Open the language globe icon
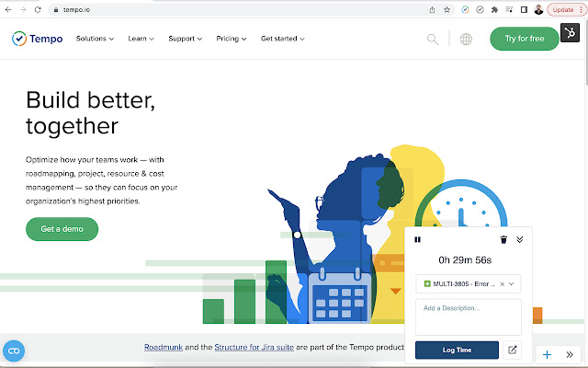This screenshot has height=368, width=588. tap(466, 39)
